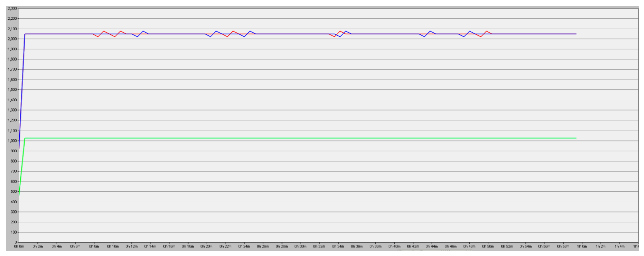644x256 pixels.
Task: Click the 0h 20m time axis label
Action: click(206, 247)
